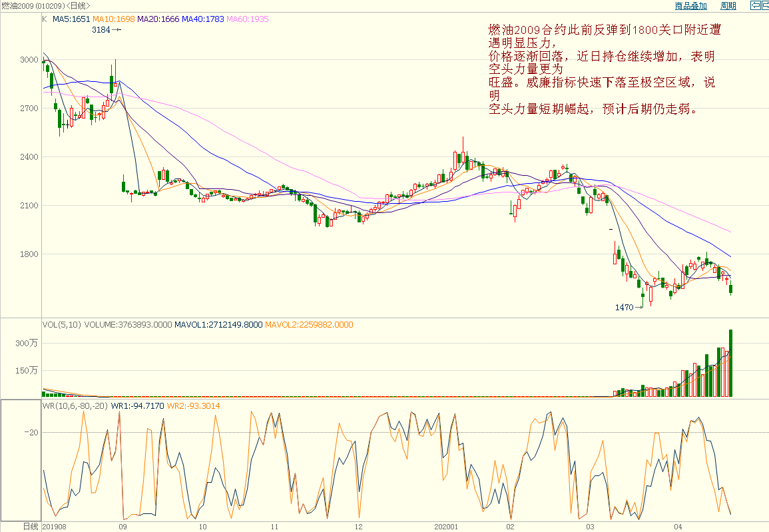Open the 周期 period selector
Viewport: 769px width, 532px height.
[x=728, y=6]
